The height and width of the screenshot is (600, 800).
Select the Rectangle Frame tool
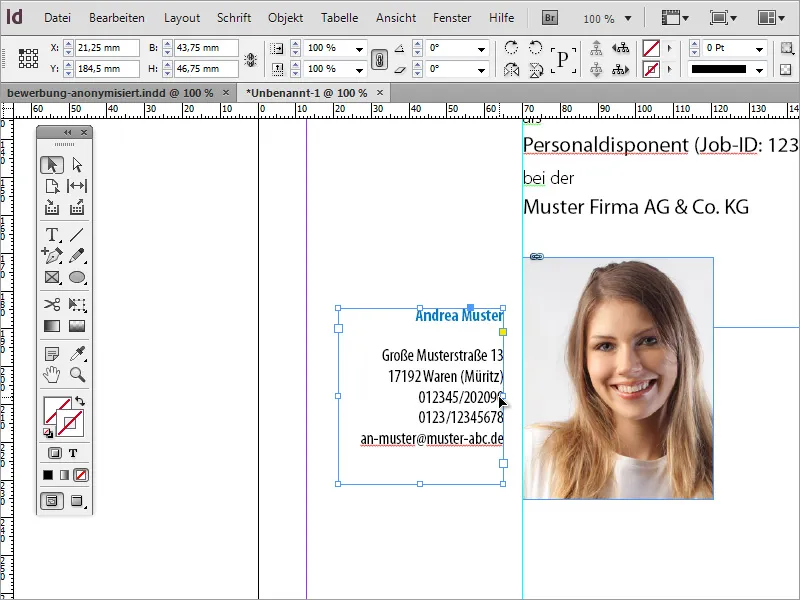click(x=52, y=277)
